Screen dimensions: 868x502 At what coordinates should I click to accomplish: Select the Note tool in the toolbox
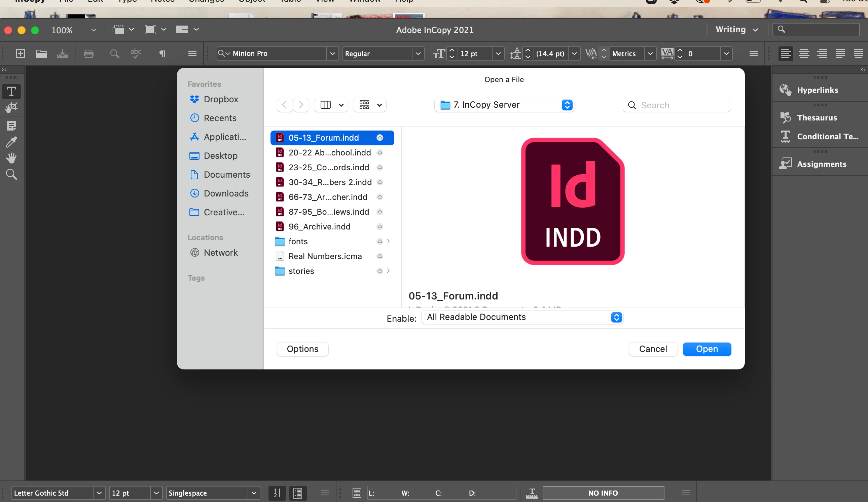tap(11, 125)
